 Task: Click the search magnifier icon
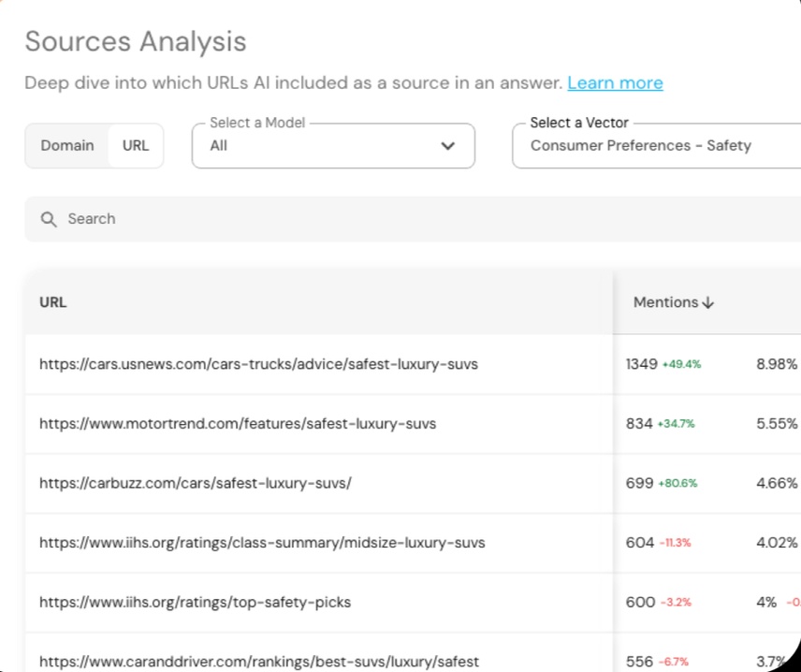tap(49, 218)
